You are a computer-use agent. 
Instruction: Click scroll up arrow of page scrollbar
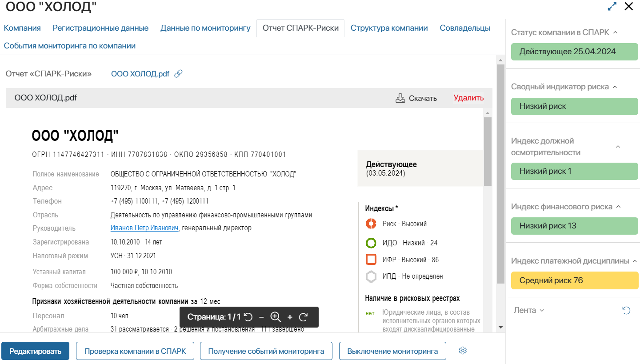click(500, 60)
